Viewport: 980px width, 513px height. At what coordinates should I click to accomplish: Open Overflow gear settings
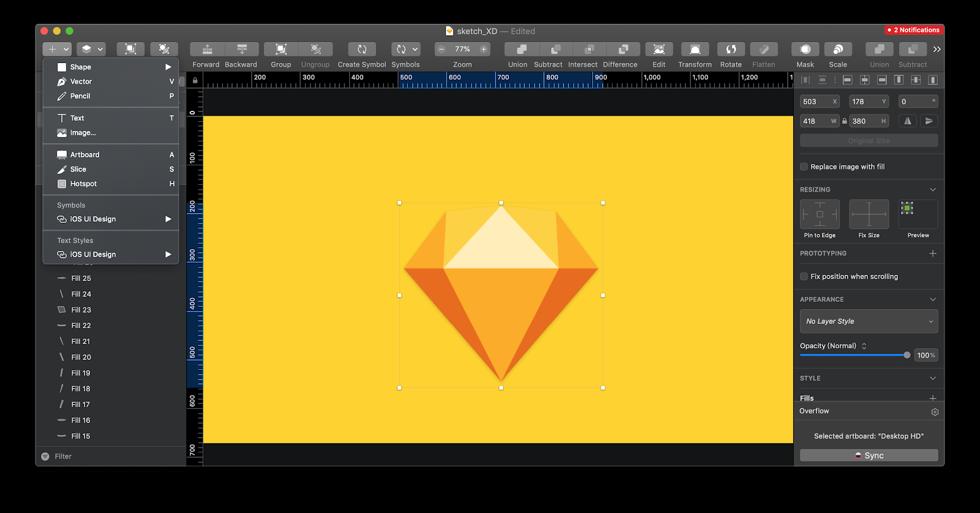pyautogui.click(x=935, y=412)
